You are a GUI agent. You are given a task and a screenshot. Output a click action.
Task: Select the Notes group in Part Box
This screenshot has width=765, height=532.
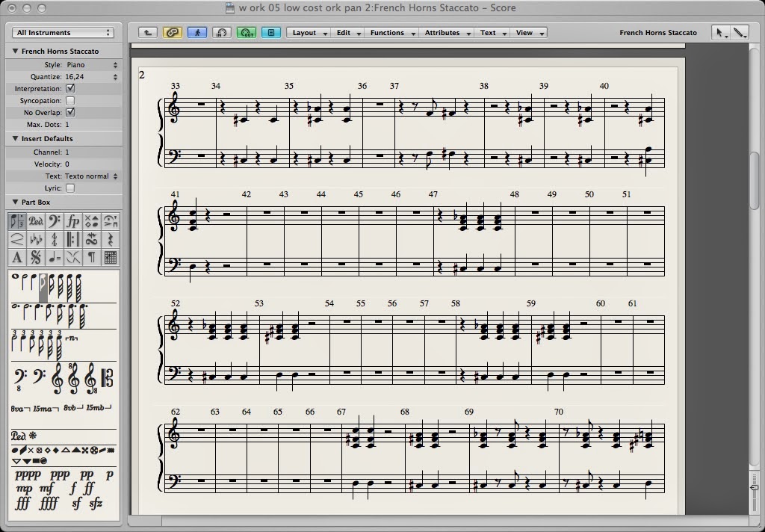click(17, 222)
